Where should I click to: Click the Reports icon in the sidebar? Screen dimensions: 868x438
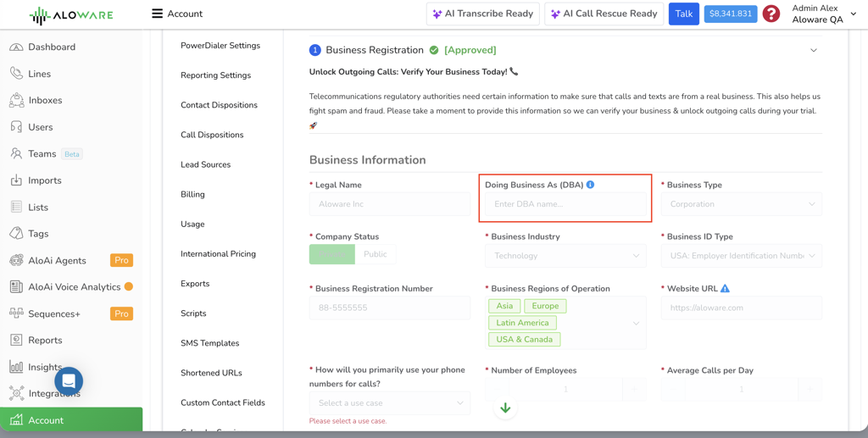click(x=17, y=340)
